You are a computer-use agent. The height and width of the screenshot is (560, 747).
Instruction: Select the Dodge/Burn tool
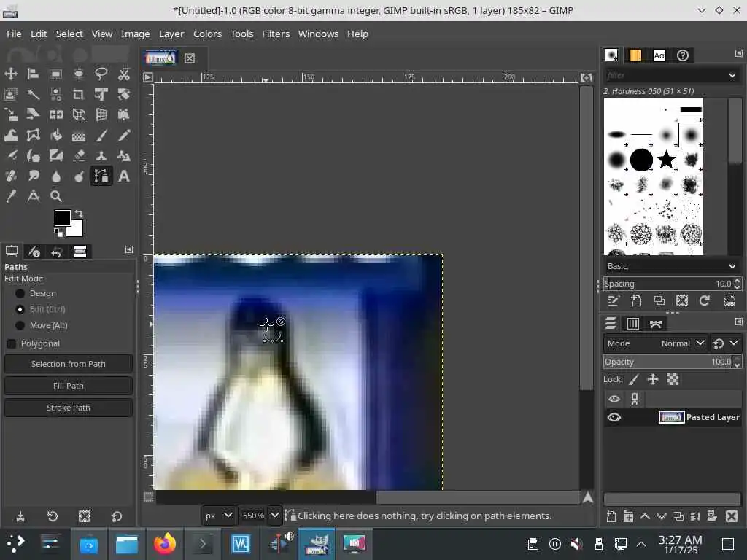click(79, 176)
